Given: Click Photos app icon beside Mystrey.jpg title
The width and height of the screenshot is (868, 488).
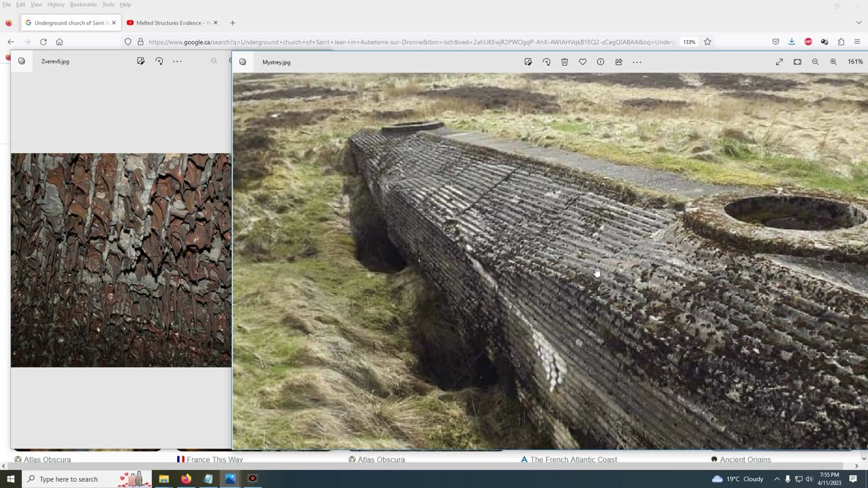Looking at the screenshot, I should pyautogui.click(x=243, y=62).
